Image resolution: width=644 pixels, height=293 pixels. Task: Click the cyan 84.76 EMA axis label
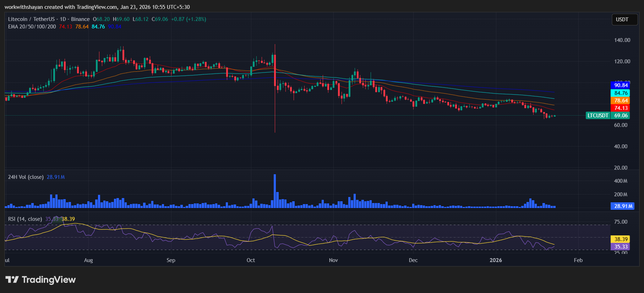coord(621,93)
